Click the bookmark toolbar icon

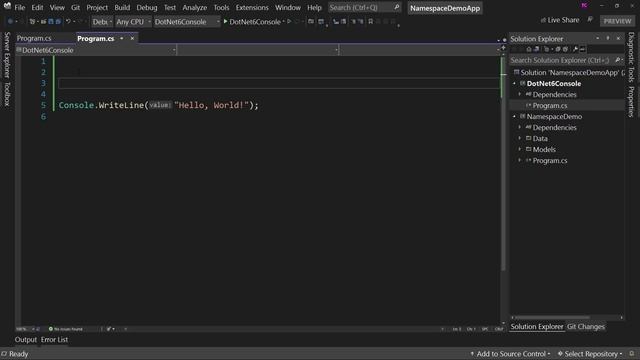[x=371, y=21]
